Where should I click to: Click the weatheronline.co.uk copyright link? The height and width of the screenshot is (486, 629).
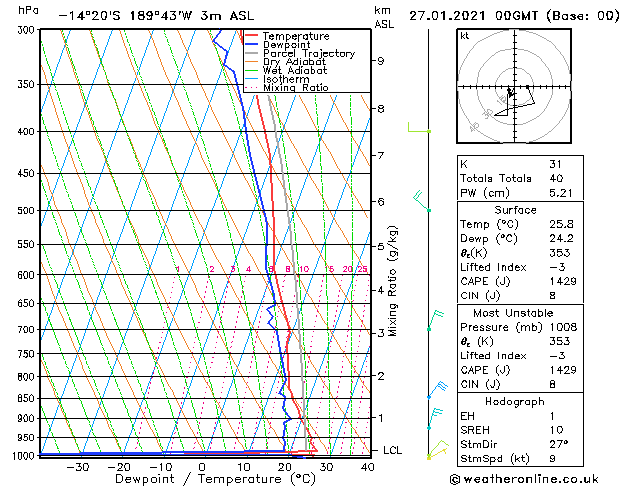coord(524,479)
